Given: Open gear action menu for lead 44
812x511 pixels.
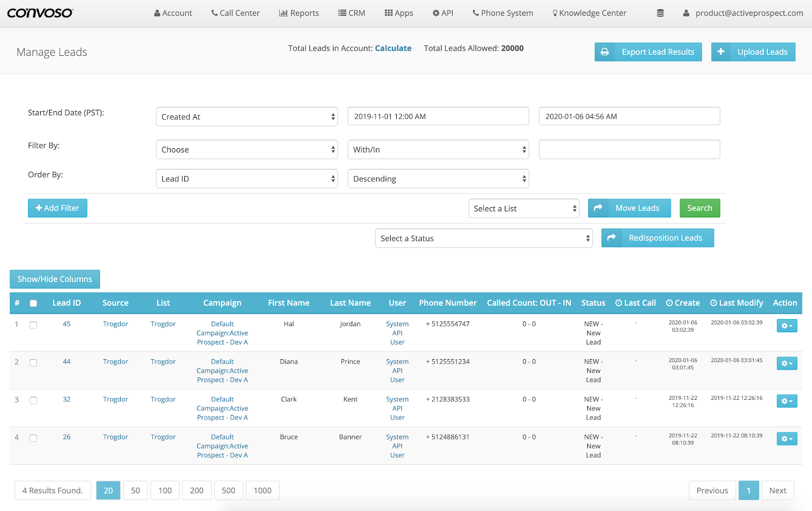Looking at the screenshot, I should (x=787, y=363).
